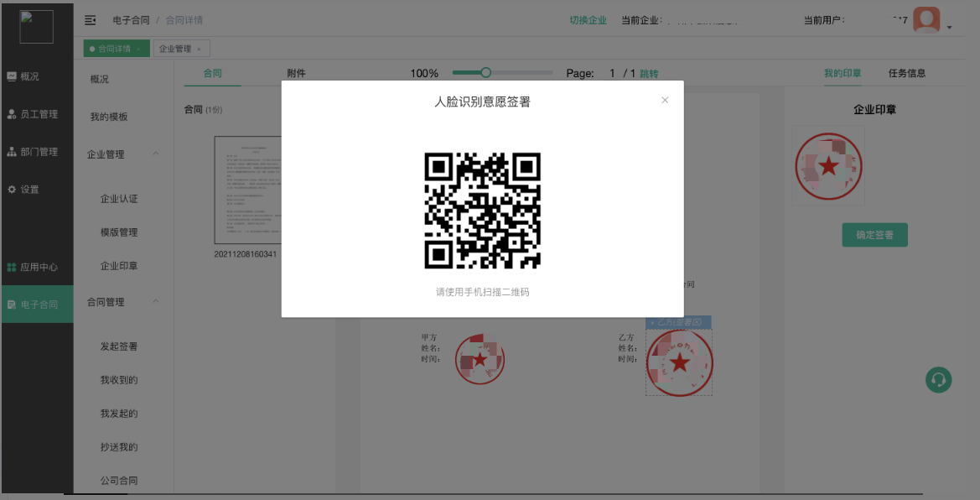Image resolution: width=980 pixels, height=500 pixels.
Task: Adjust the zoom slider handle
Action: (x=485, y=73)
